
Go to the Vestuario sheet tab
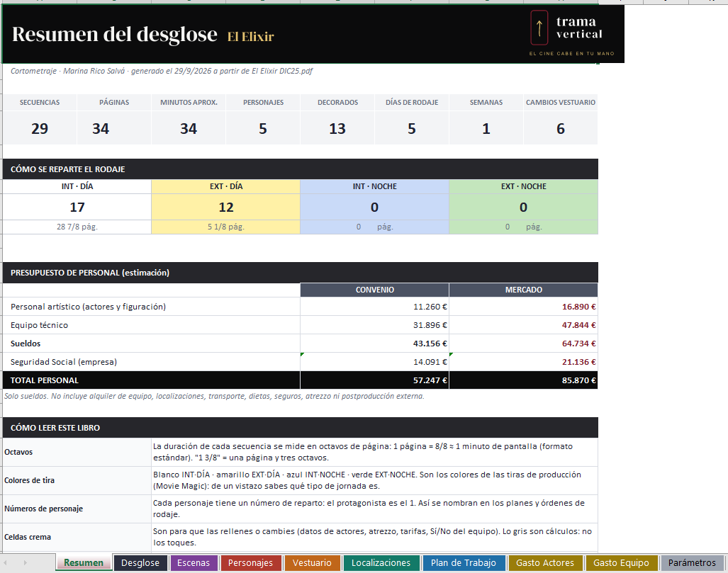[312, 563]
